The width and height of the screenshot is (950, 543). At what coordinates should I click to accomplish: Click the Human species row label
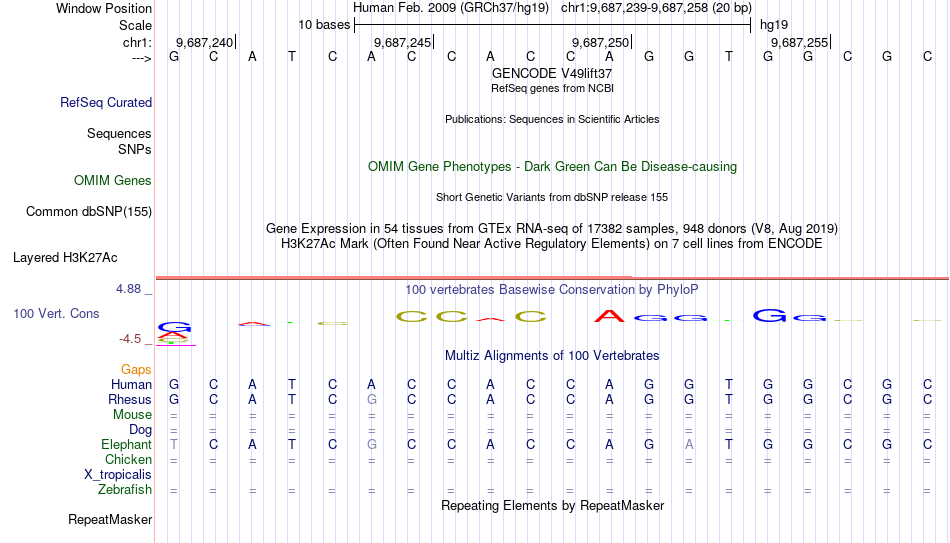pos(131,385)
